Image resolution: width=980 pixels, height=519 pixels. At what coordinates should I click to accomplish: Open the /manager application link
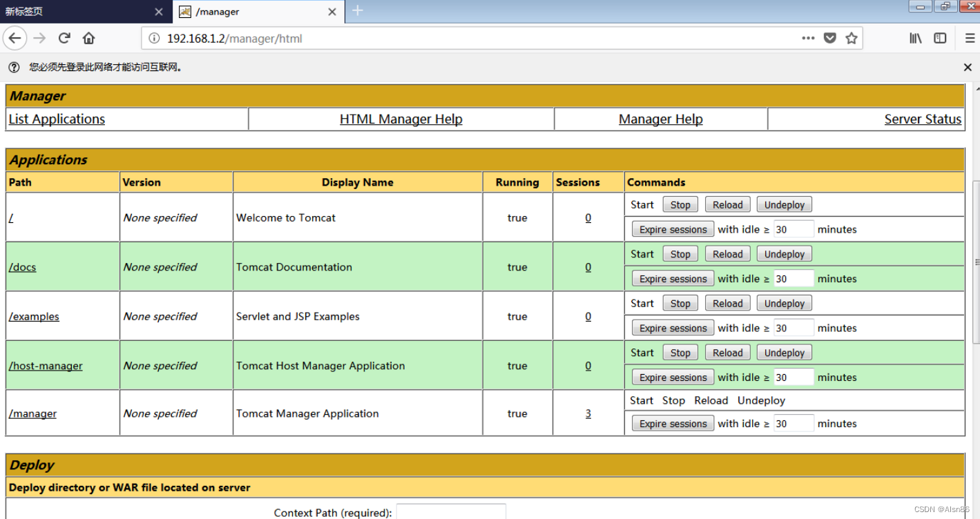tap(32, 413)
